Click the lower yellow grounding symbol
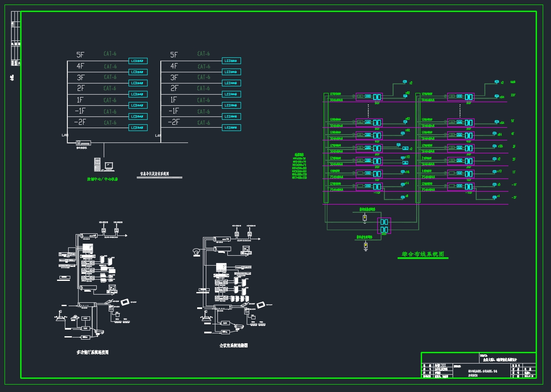The width and height of the screenshot is (551, 392). tap(365, 246)
